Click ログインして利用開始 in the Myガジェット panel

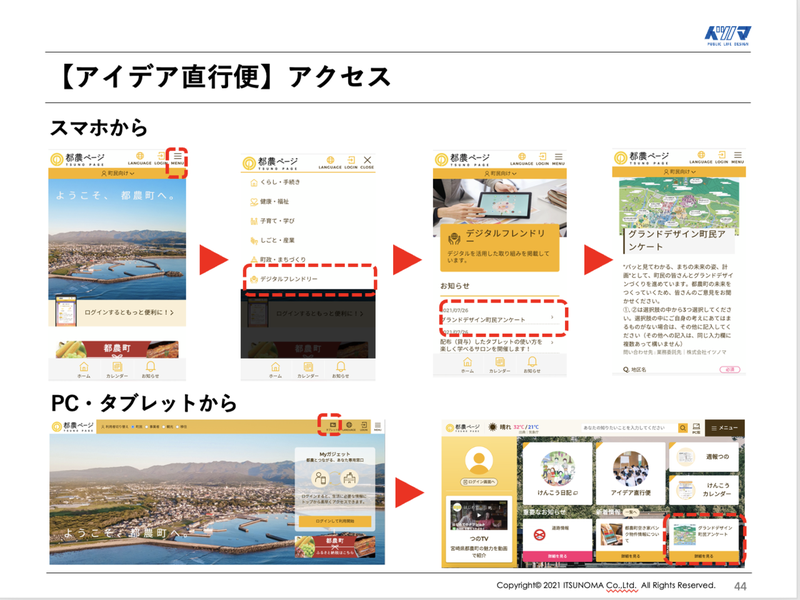335,521
